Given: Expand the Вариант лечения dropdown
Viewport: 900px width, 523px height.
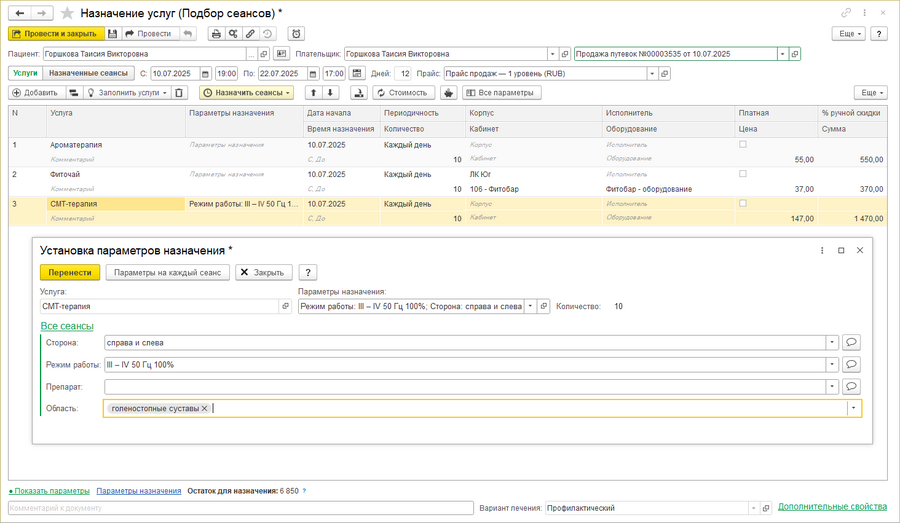Looking at the screenshot, I should pos(753,508).
